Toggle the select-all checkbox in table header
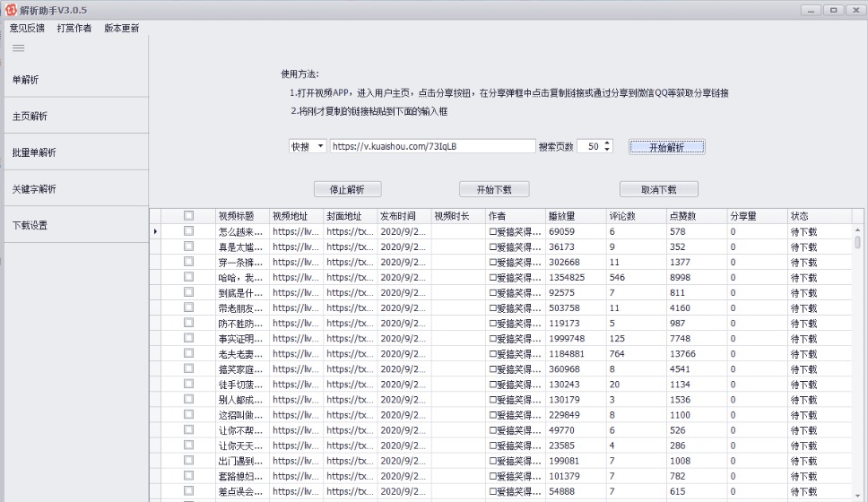 (189, 216)
